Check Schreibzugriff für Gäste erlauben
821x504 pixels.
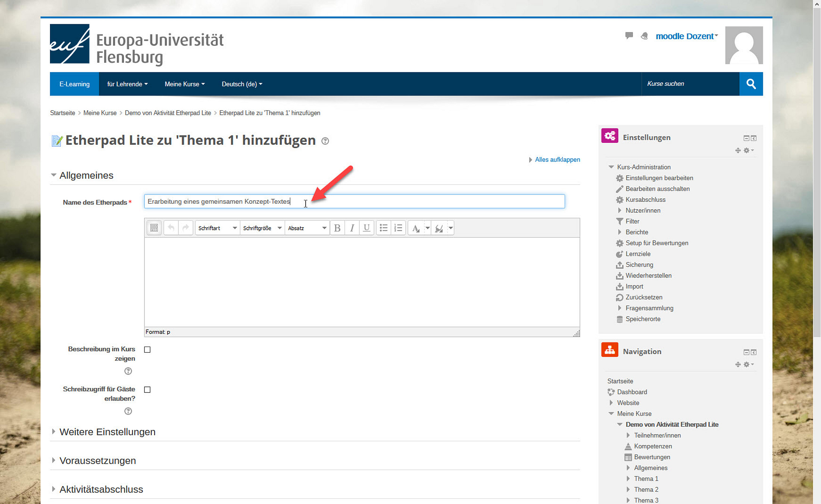pyautogui.click(x=147, y=389)
